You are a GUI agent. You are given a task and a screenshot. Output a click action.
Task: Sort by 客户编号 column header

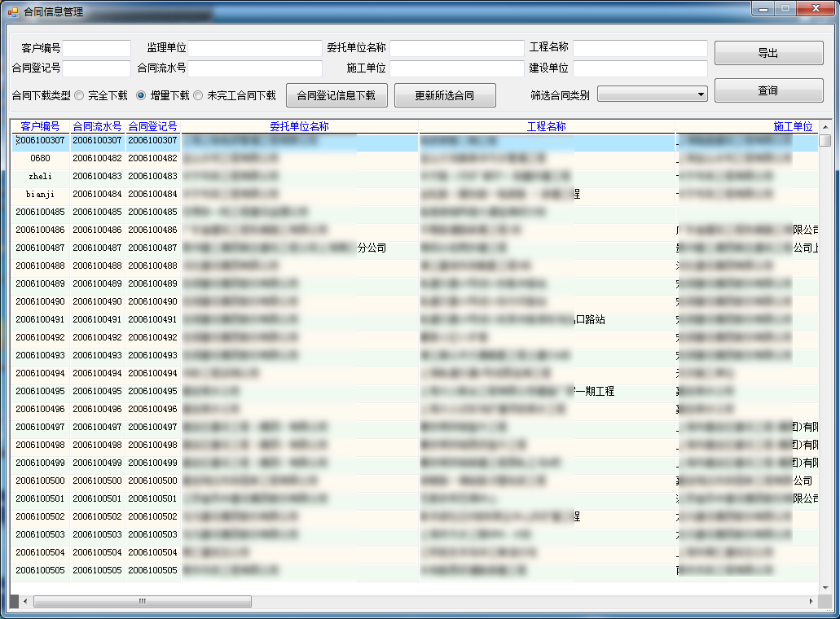click(40, 126)
